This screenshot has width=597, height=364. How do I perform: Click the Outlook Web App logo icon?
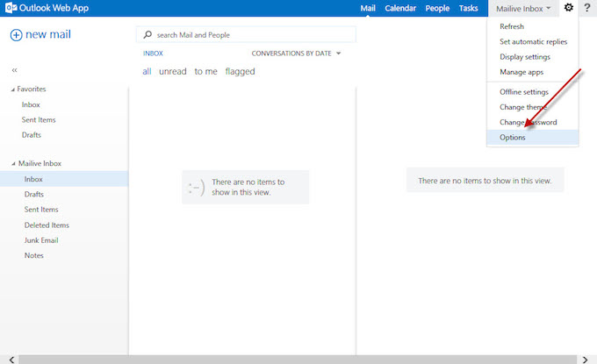(x=11, y=8)
